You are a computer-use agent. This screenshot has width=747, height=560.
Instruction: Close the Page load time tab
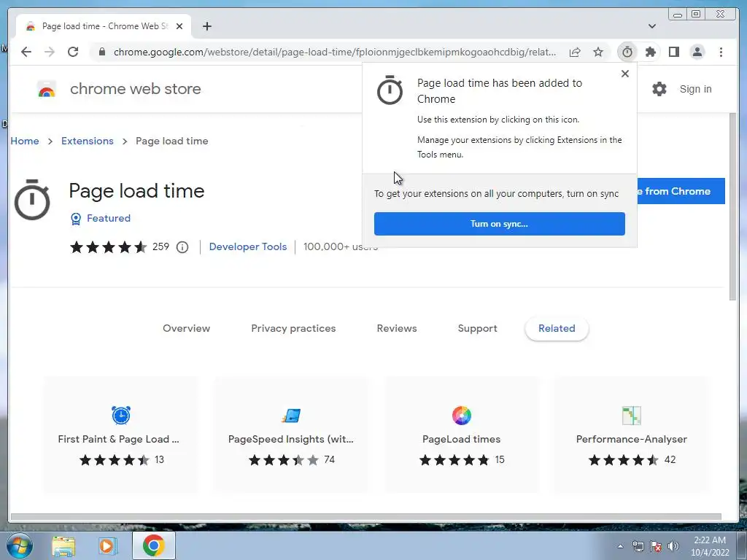pyautogui.click(x=179, y=26)
